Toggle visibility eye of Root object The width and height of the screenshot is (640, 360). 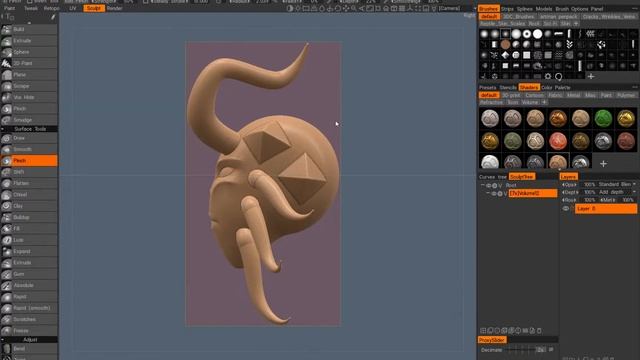coord(488,185)
